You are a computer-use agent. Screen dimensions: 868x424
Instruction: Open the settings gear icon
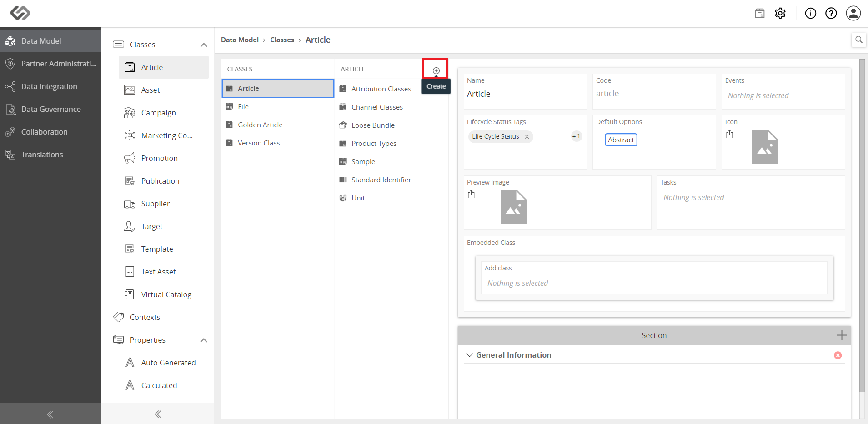pyautogui.click(x=780, y=13)
